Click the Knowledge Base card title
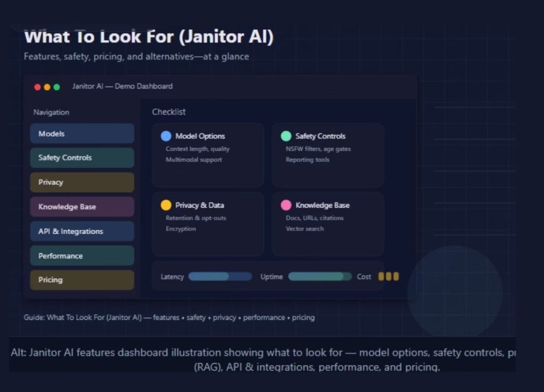This screenshot has height=392, width=544. coord(322,205)
